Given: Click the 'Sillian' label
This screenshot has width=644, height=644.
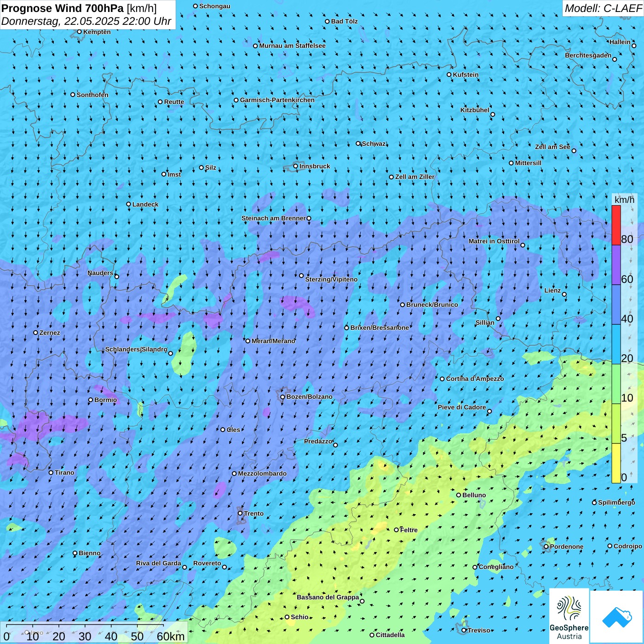Looking at the screenshot, I should (x=485, y=322).
